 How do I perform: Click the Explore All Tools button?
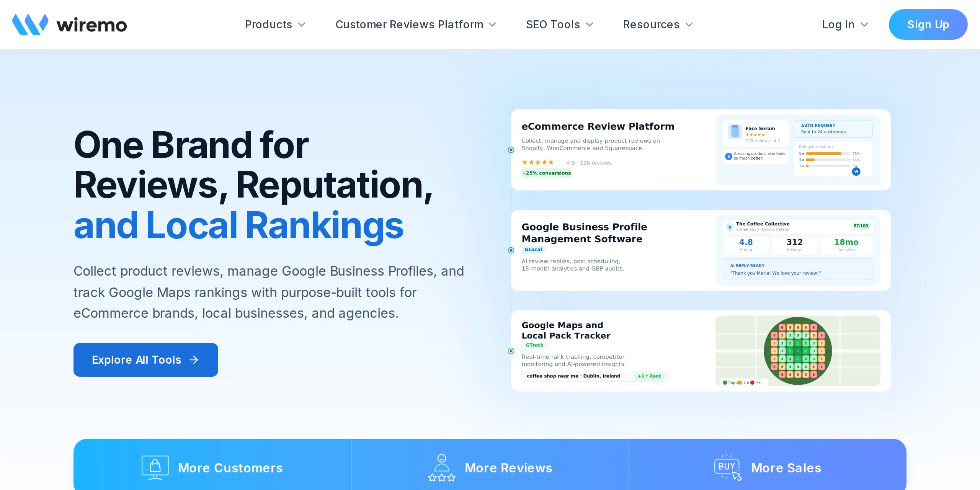[x=146, y=360]
